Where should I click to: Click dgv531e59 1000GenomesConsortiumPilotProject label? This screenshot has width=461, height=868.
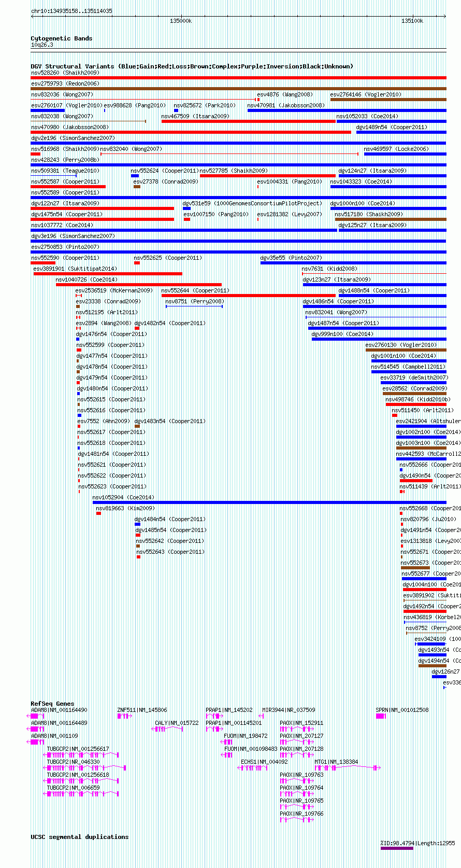pyautogui.click(x=252, y=203)
